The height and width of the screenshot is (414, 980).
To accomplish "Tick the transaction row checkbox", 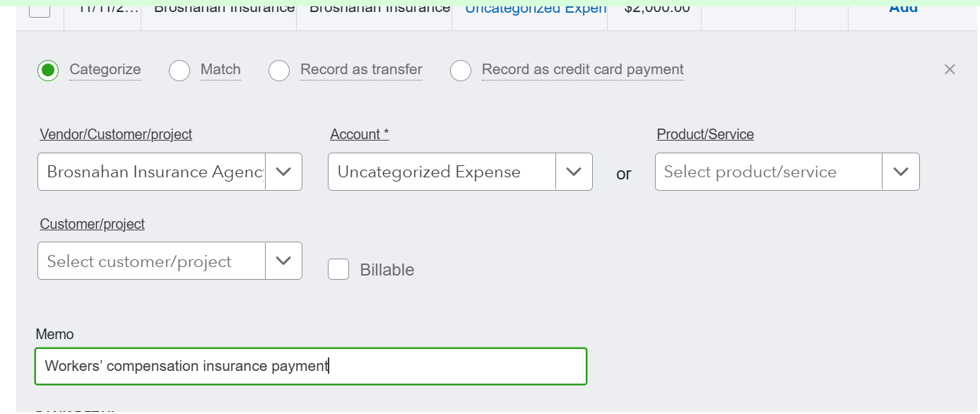I will pos(40,8).
